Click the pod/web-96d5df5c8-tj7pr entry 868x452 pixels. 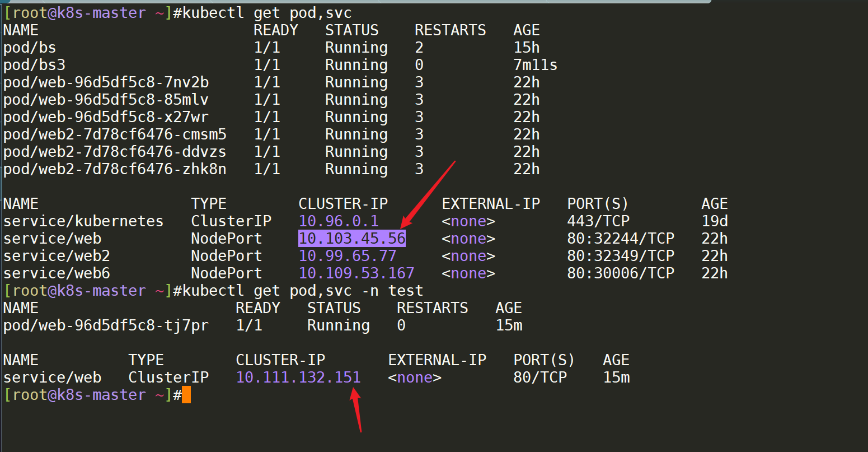pos(106,325)
